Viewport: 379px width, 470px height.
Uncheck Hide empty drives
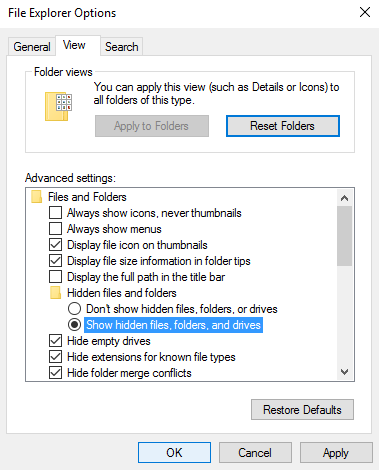click(55, 341)
